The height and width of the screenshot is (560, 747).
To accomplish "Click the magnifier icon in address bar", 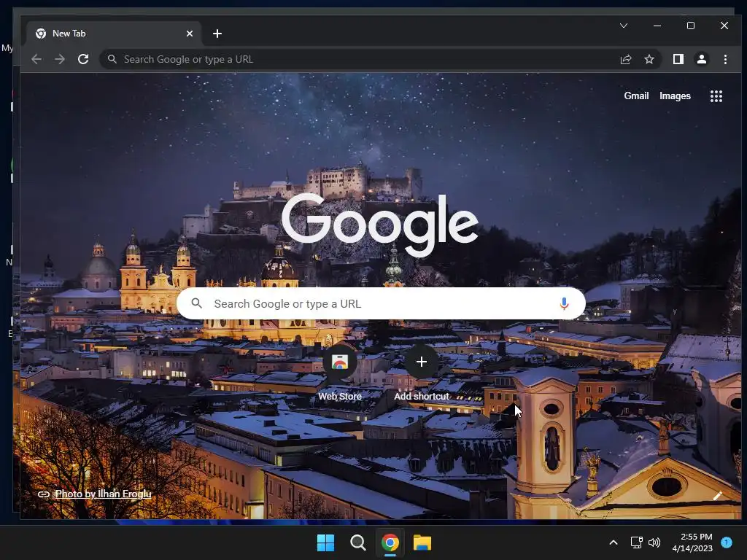I will [x=112, y=59].
